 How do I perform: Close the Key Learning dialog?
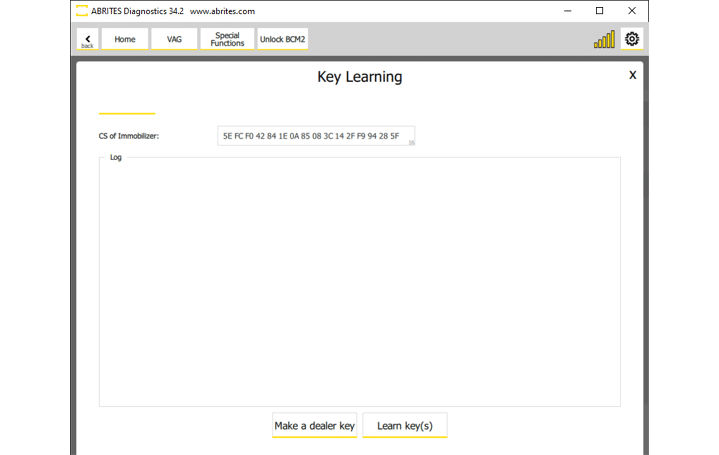coord(632,75)
